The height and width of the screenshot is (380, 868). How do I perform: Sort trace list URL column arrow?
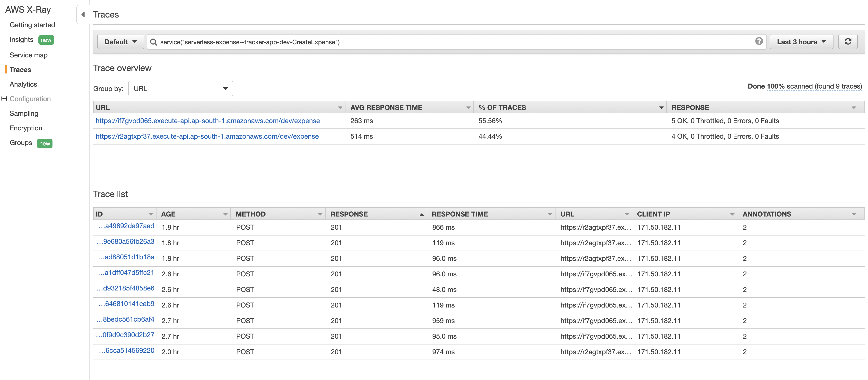coord(627,214)
